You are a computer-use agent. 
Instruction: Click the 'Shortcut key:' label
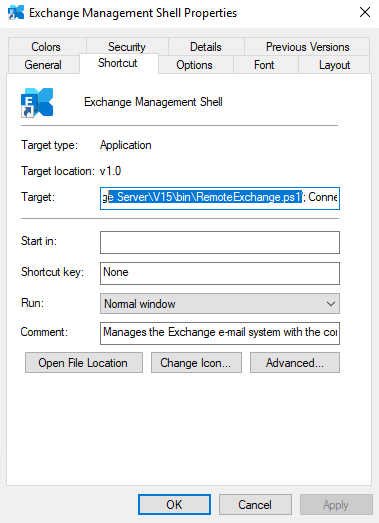point(52,272)
